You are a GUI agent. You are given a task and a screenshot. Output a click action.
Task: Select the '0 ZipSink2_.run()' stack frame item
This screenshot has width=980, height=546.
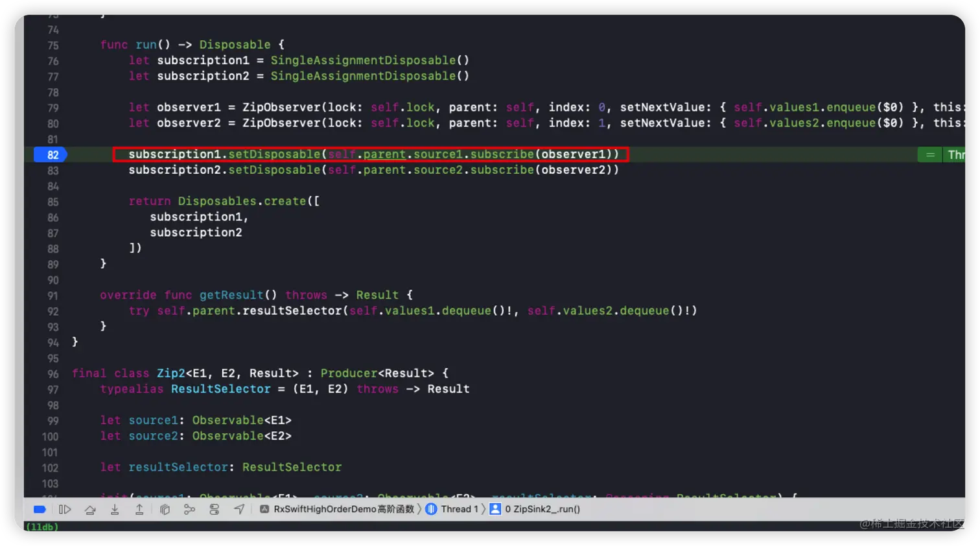[535, 510]
